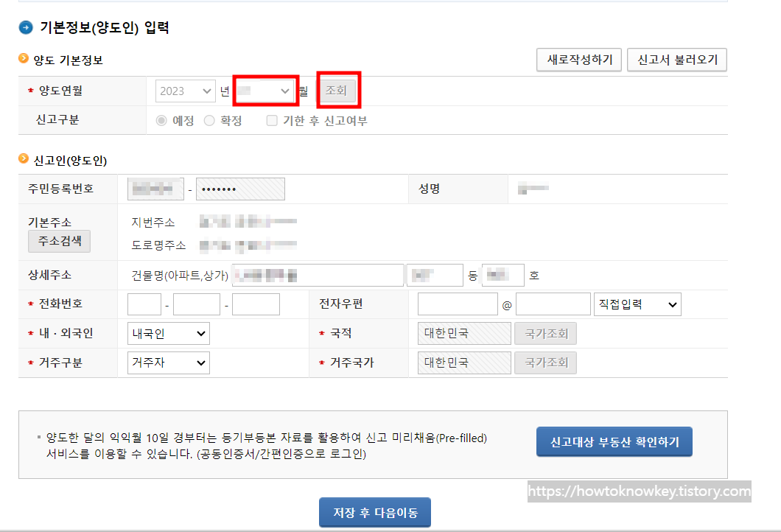
Task: Click 신고서 불러오기 to load a saved report
Action: tap(676, 60)
